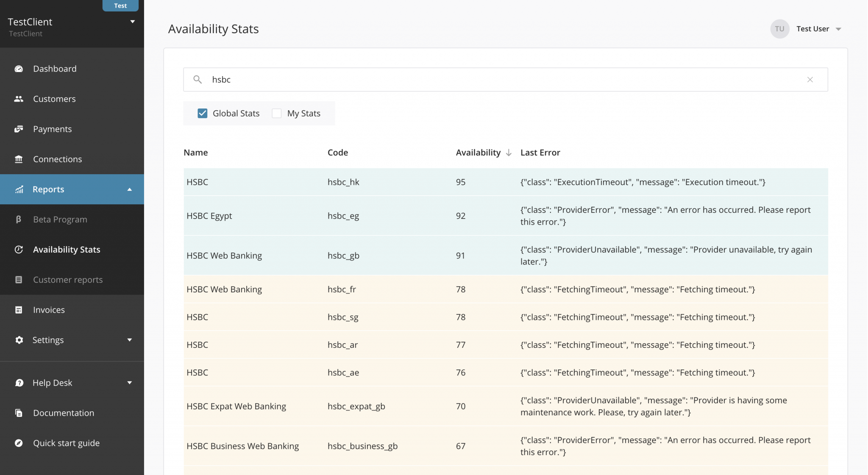Clear the hsbc search with the X
Viewport: 868px width, 475px height.
(810, 79)
